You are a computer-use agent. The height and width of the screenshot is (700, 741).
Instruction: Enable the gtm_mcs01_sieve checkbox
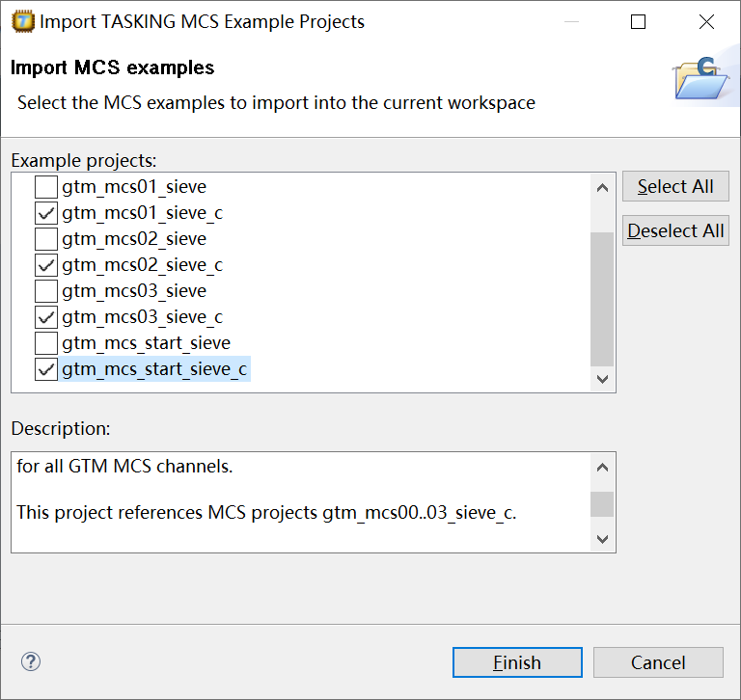(46, 187)
